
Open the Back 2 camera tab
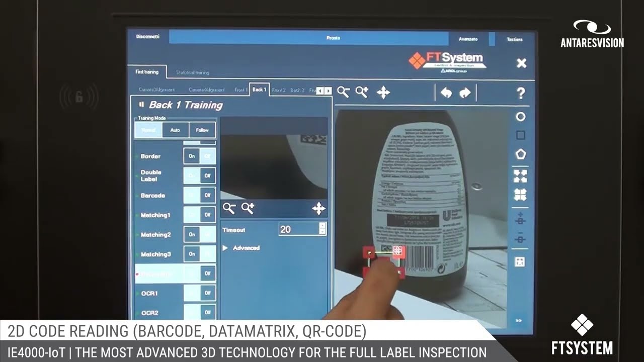point(297,90)
